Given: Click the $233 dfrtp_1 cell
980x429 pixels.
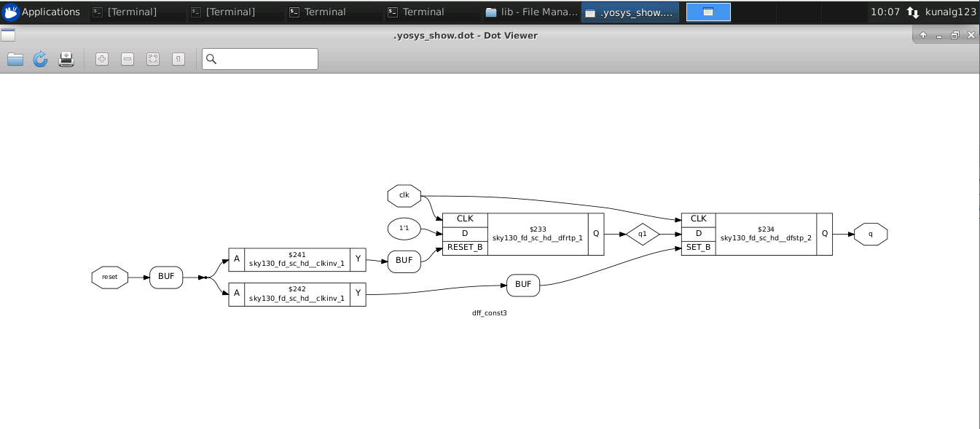Looking at the screenshot, I should (x=537, y=233).
